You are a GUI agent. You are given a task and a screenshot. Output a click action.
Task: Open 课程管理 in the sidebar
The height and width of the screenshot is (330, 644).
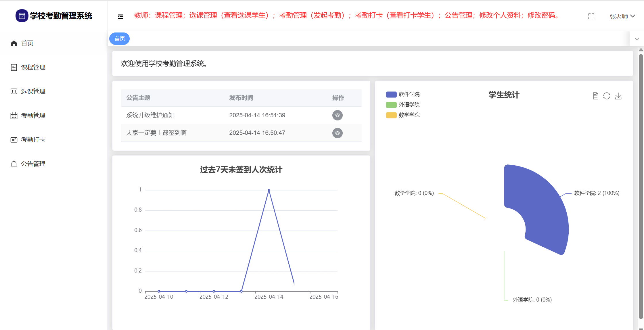[33, 67]
